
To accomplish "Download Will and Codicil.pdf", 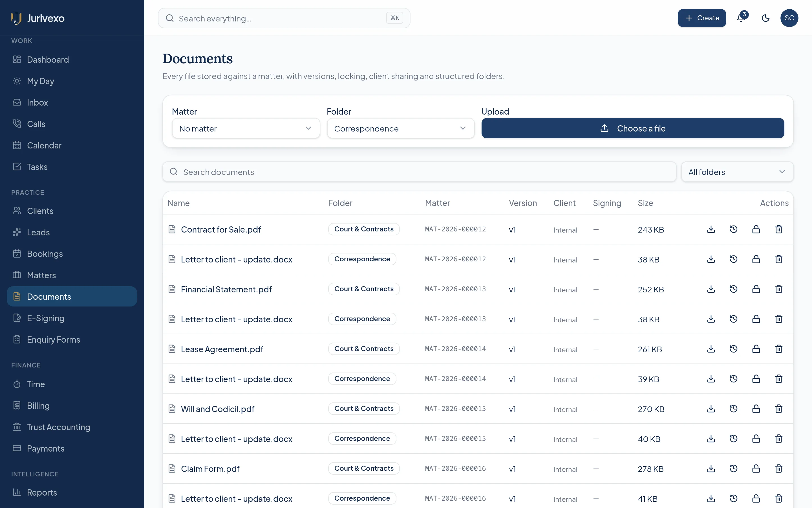I will (711, 409).
